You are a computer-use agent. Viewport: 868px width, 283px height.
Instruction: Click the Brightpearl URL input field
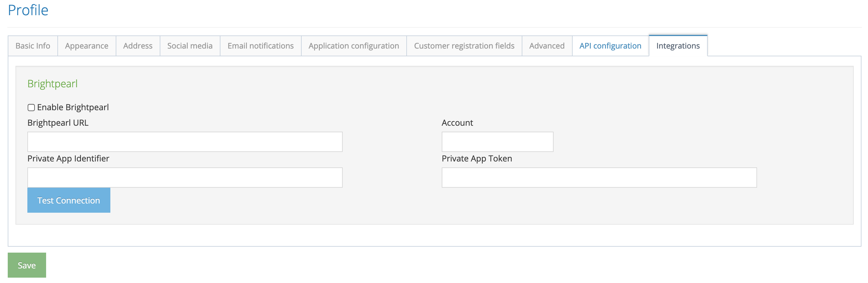[185, 142]
